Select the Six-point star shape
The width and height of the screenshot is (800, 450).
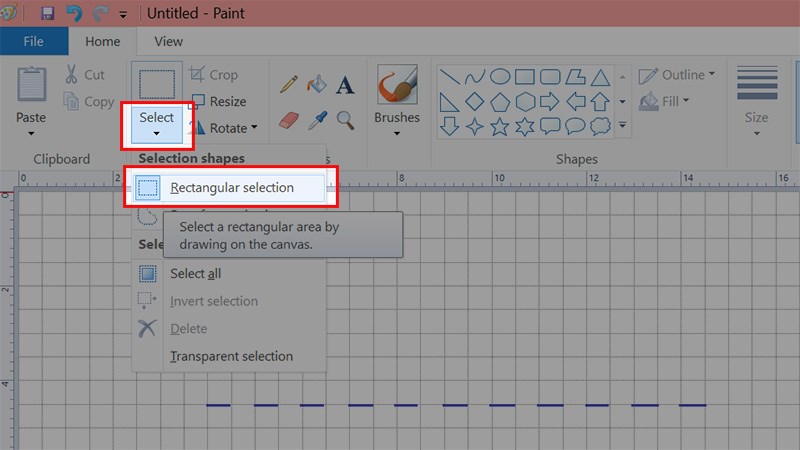click(x=524, y=127)
